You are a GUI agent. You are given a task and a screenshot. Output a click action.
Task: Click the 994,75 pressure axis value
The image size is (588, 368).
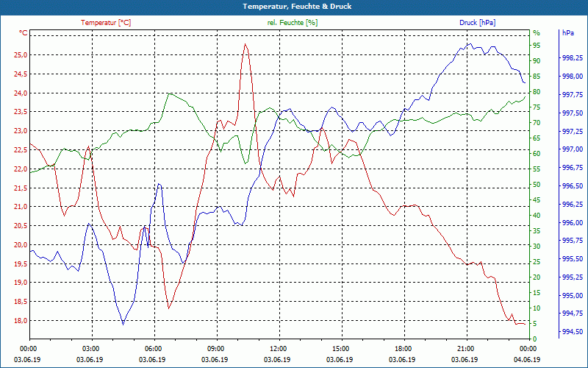(x=573, y=314)
